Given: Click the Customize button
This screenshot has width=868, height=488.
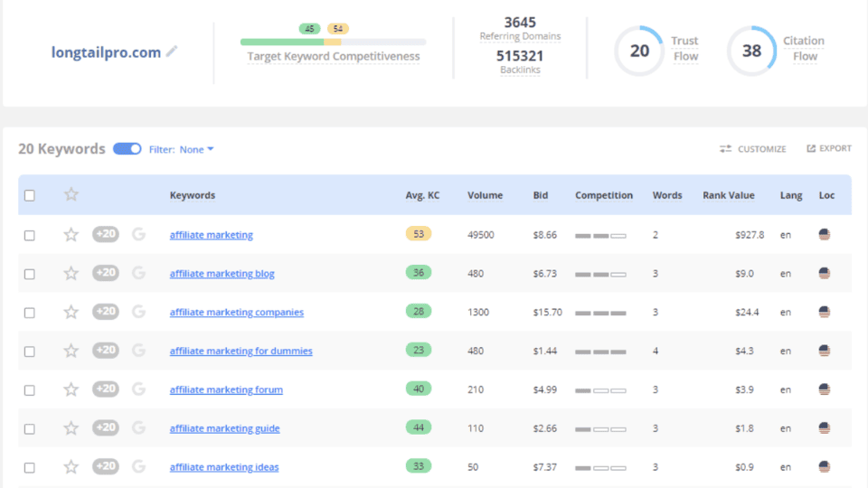Looking at the screenshot, I should pos(753,149).
